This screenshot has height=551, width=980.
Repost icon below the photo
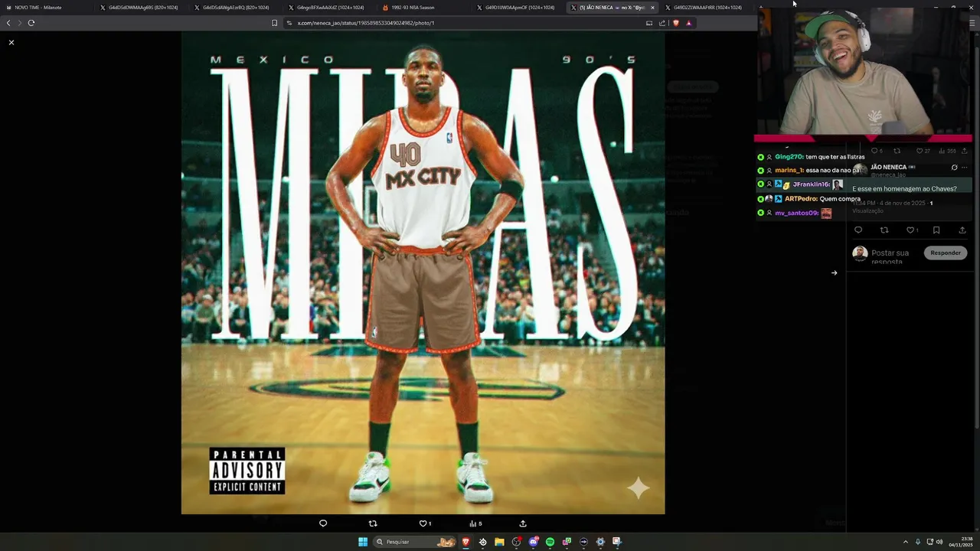click(x=373, y=523)
